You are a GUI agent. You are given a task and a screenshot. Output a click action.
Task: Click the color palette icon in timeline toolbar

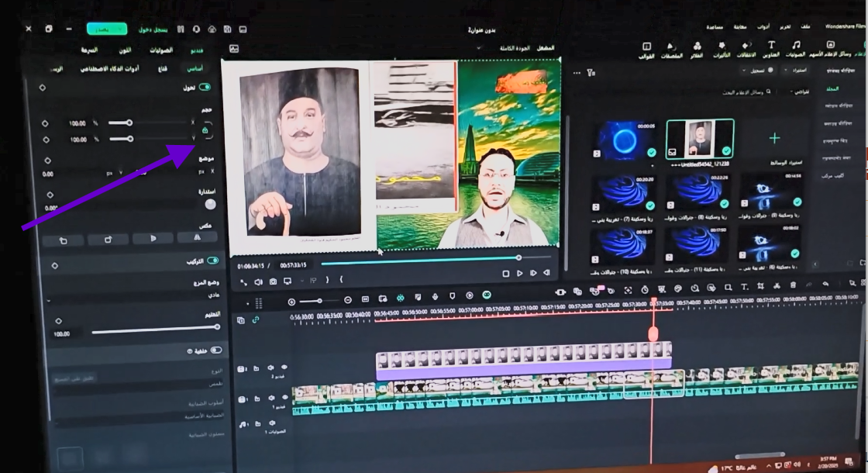coord(677,288)
